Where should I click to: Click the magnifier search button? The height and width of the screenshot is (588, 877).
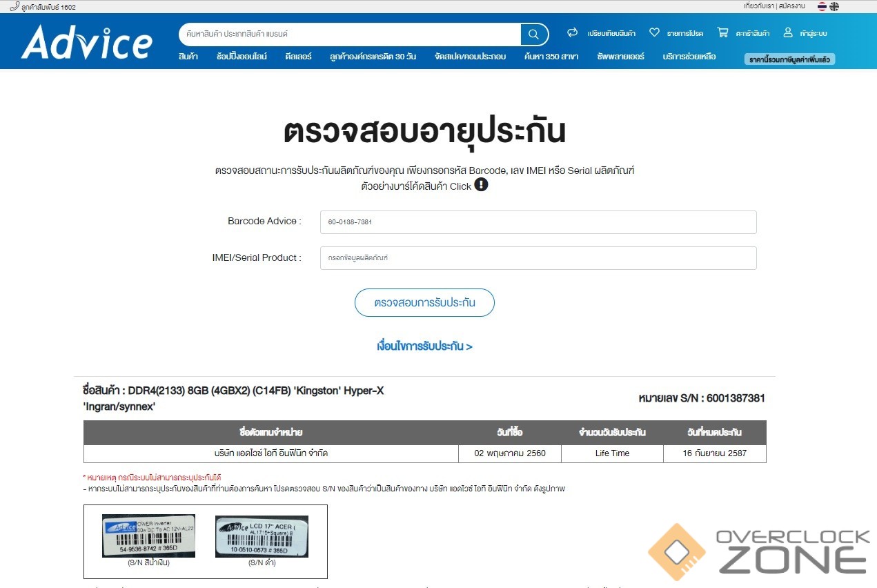(x=534, y=34)
